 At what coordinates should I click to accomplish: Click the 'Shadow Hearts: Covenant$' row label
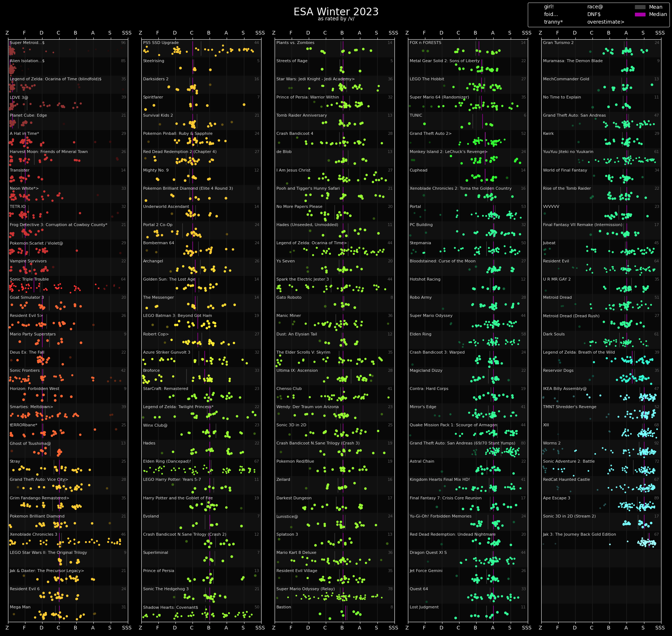pos(171,607)
